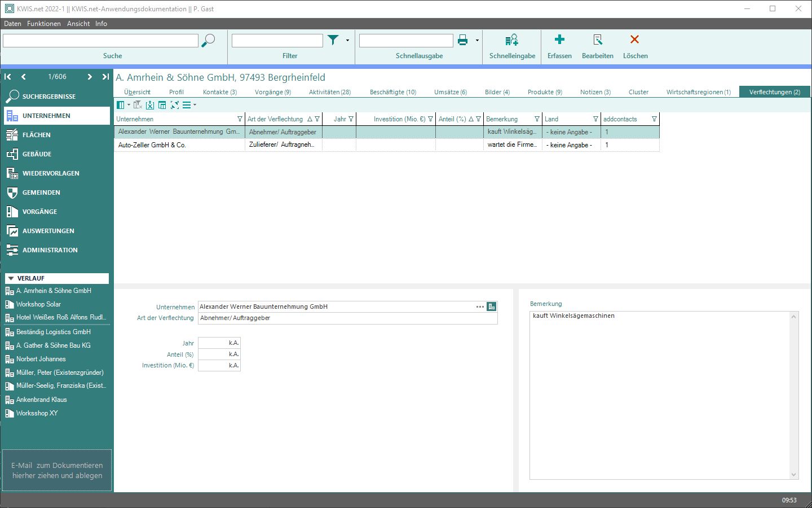The height and width of the screenshot is (508, 812).
Task: Switch to the Vorgänge (9) tab
Action: pyautogui.click(x=273, y=92)
